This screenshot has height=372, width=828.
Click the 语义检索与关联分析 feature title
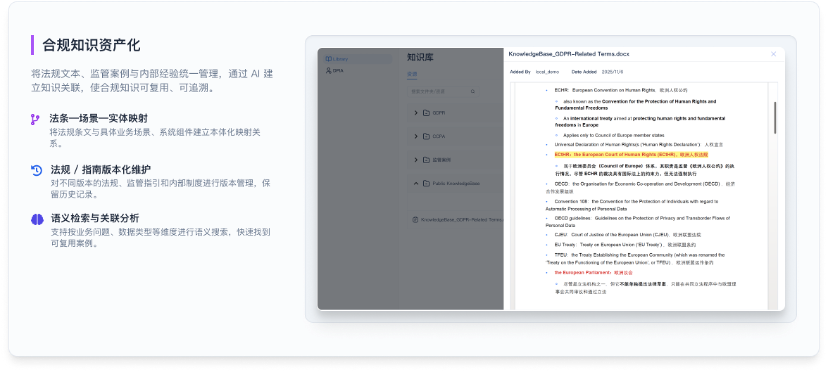click(95, 218)
